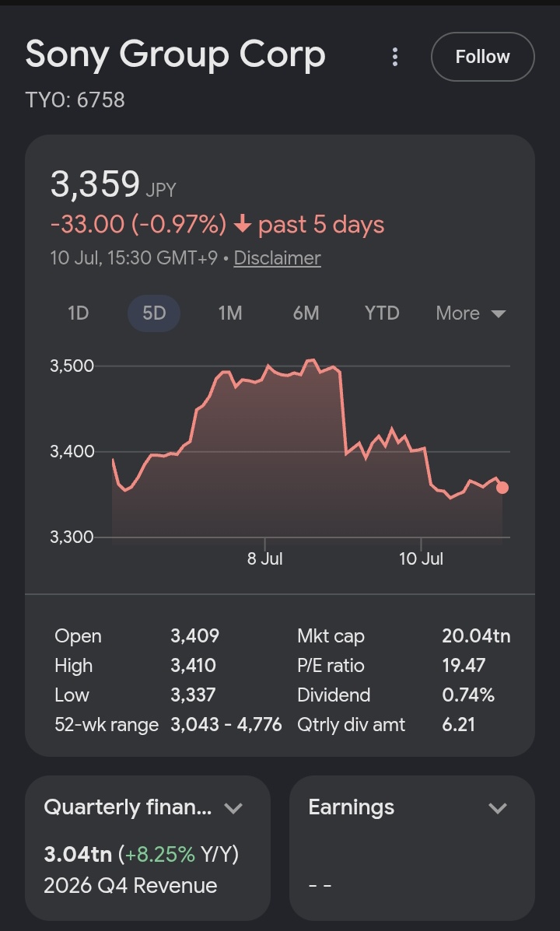This screenshot has width=560, height=931.
Task: Click the More dropdown arrow icon
Action: 499,313
